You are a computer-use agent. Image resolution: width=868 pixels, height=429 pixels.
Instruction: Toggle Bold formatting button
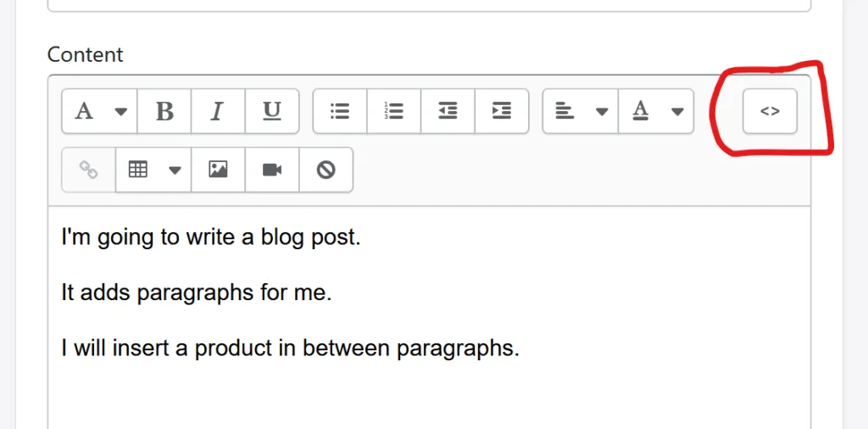coord(164,111)
